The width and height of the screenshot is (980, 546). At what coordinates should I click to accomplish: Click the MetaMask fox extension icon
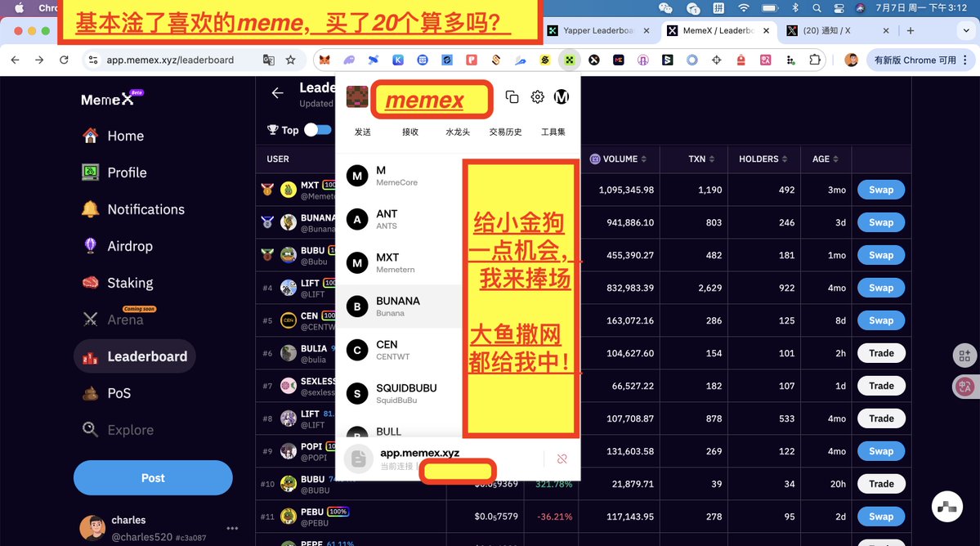325,60
